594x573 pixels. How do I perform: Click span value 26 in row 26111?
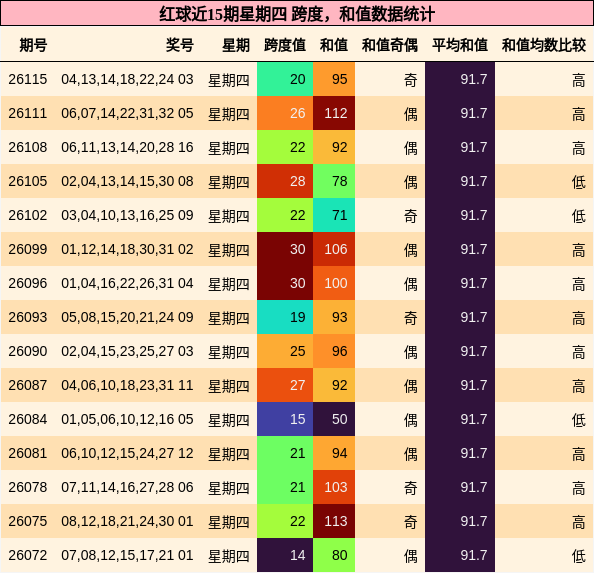click(285, 113)
